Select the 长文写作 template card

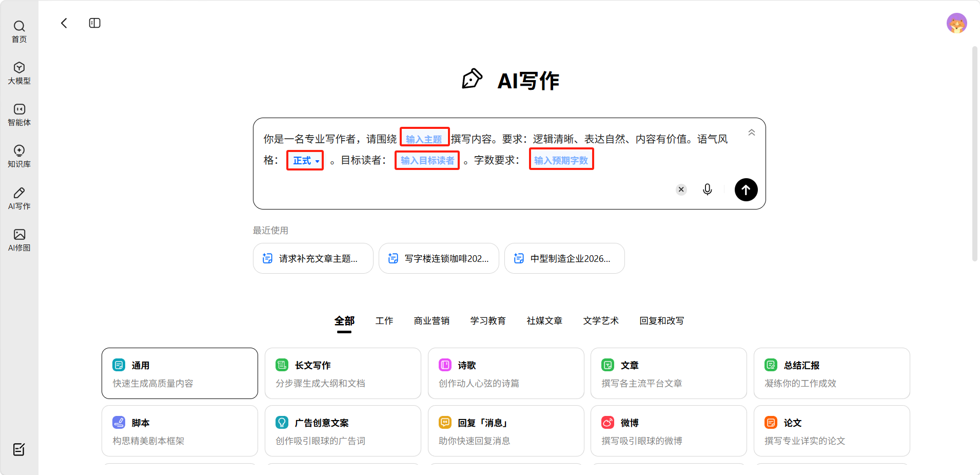coord(343,373)
